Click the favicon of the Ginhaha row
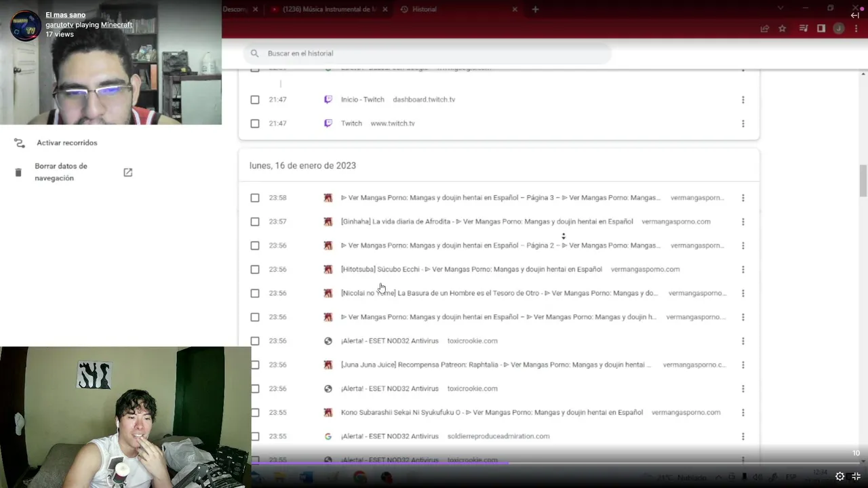Screen dimensions: 868x488 click(x=328, y=222)
